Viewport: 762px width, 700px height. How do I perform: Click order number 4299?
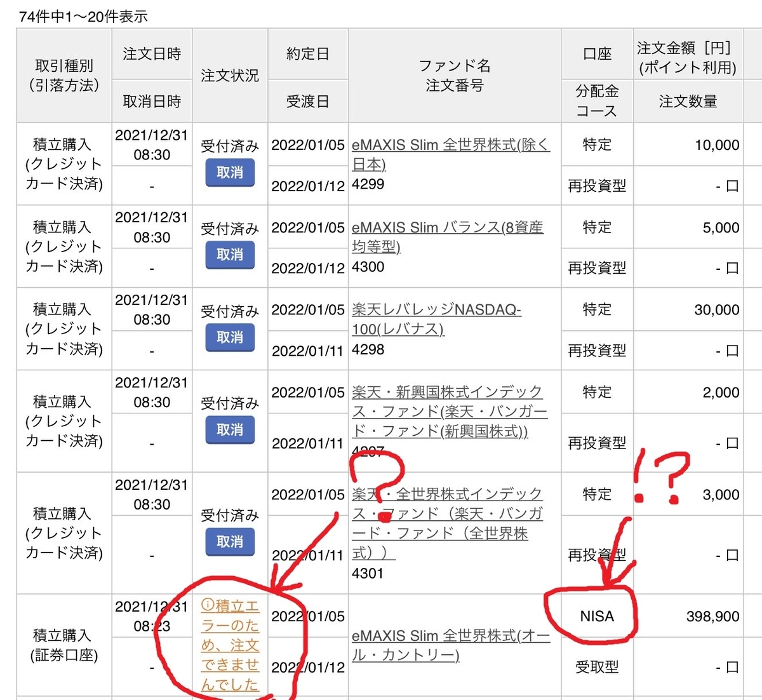[368, 184]
